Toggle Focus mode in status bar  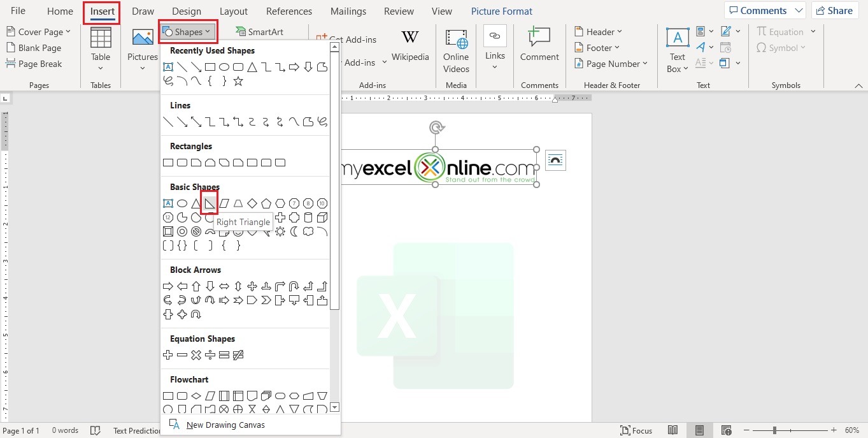pos(637,430)
